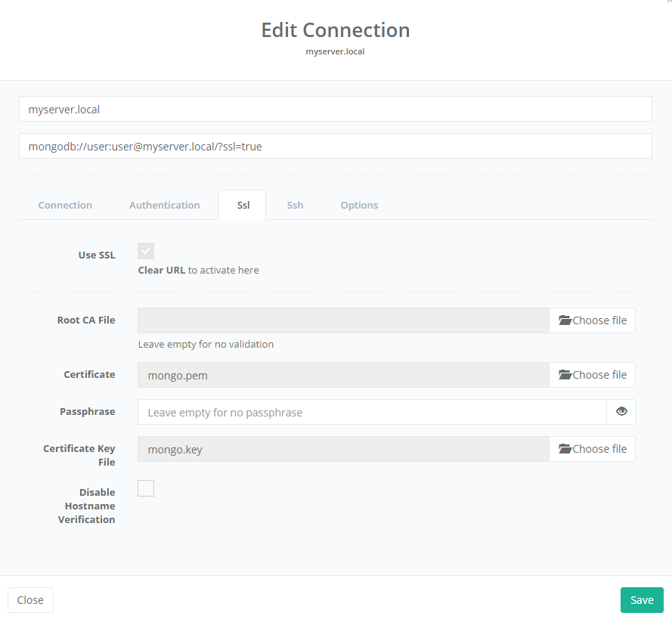This screenshot has width=672, height=619.
Task: Open the Authentication tab
Action: click(x=165, y=205)
